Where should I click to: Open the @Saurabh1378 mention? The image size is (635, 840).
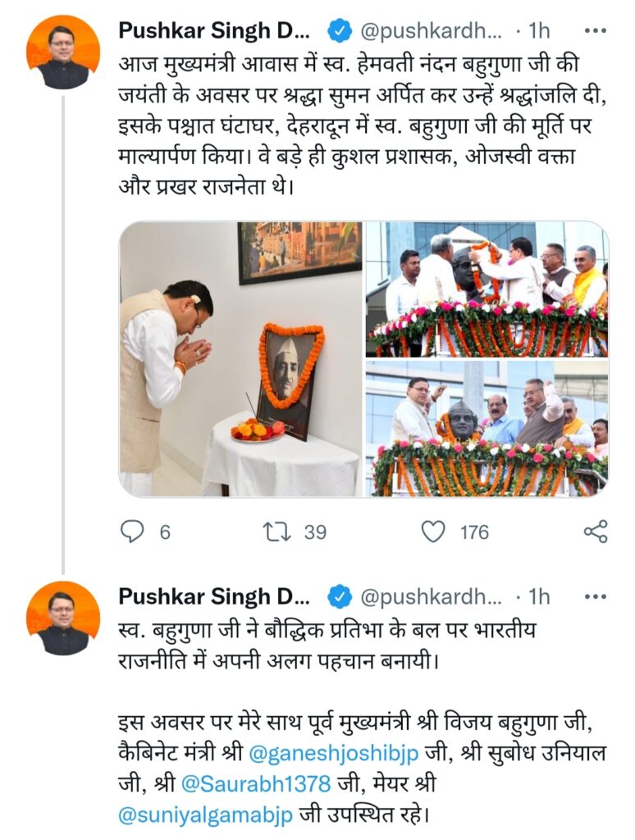[256, 783]
